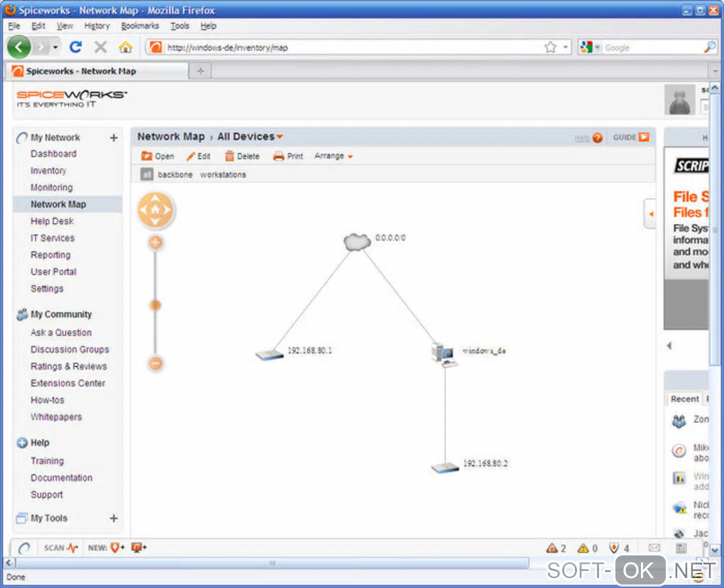Select the 0.0.0.0 cloud node
Image resolution: width=724 pixels, height=588 pixels.
[x=357, y=241]
